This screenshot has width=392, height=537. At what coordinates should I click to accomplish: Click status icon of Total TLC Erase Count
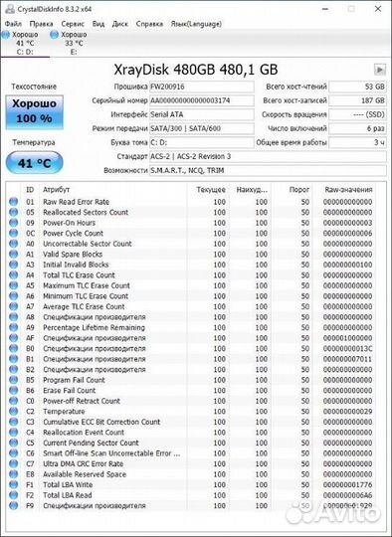tap(13, 275)
